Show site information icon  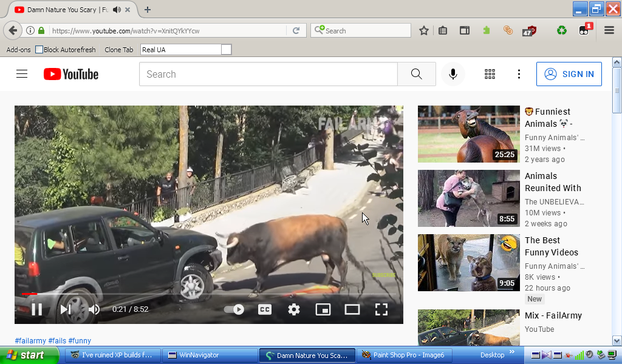click(x=30, y=30)
